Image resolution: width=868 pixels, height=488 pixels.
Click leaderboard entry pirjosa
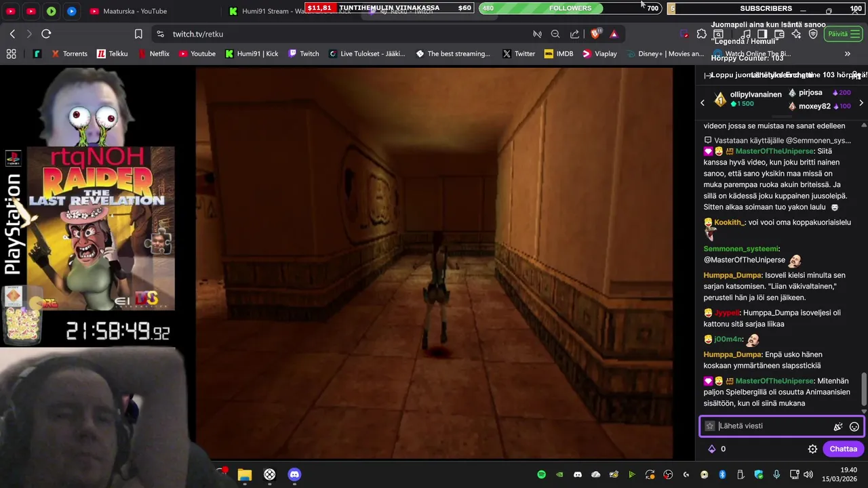810,92
